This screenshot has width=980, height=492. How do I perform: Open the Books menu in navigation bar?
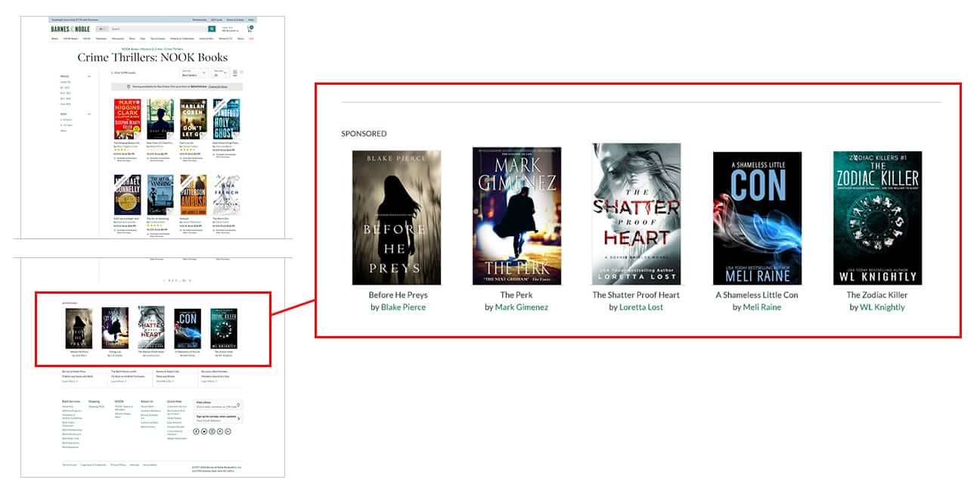click(x=54, y=38)
